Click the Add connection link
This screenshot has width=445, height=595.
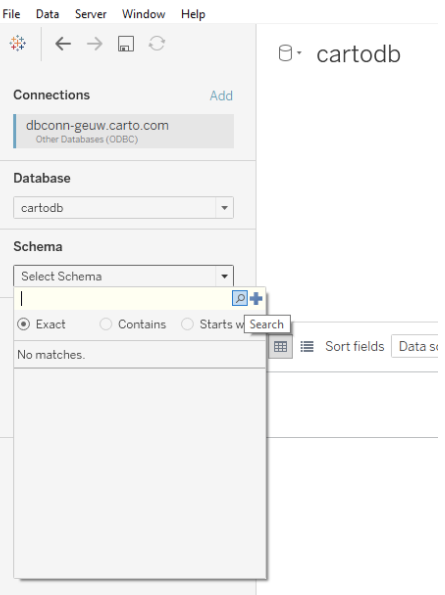[221, 96]
